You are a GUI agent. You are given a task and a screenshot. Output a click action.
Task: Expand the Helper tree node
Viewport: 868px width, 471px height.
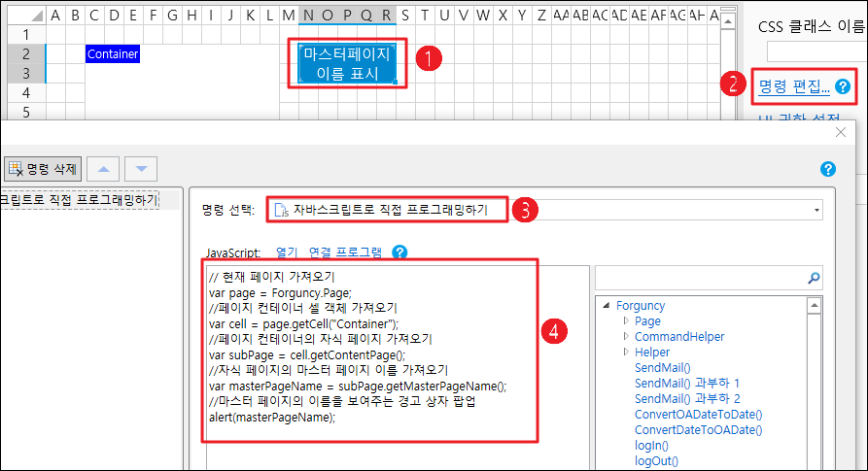tap(626, 353)
